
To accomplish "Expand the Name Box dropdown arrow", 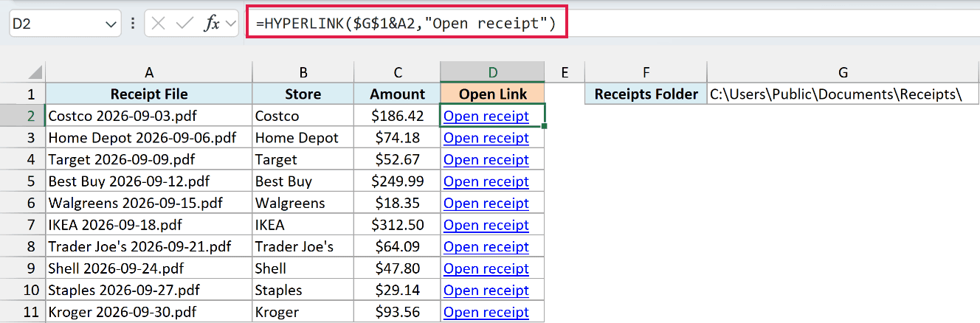I will [x=111, y=24].
